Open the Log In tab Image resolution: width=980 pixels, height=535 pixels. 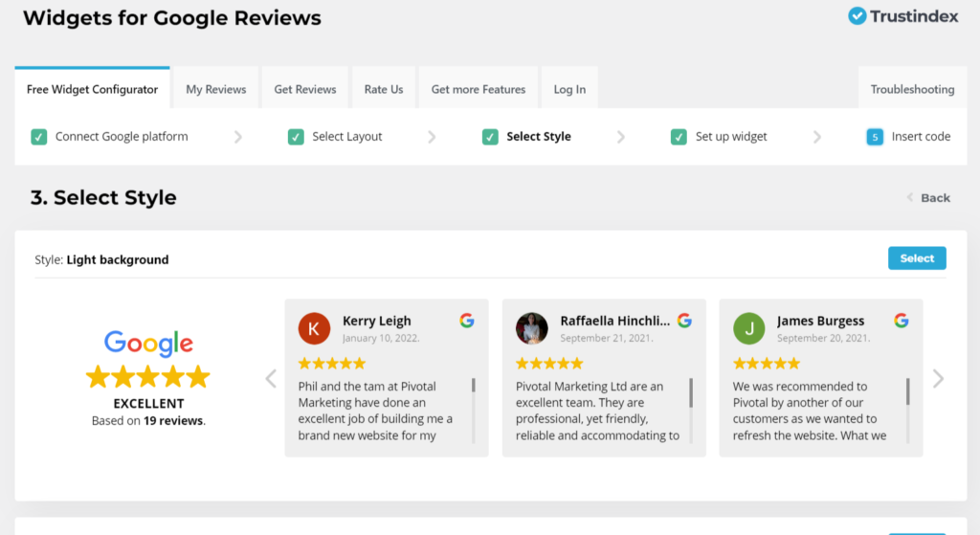coord(569,89)
